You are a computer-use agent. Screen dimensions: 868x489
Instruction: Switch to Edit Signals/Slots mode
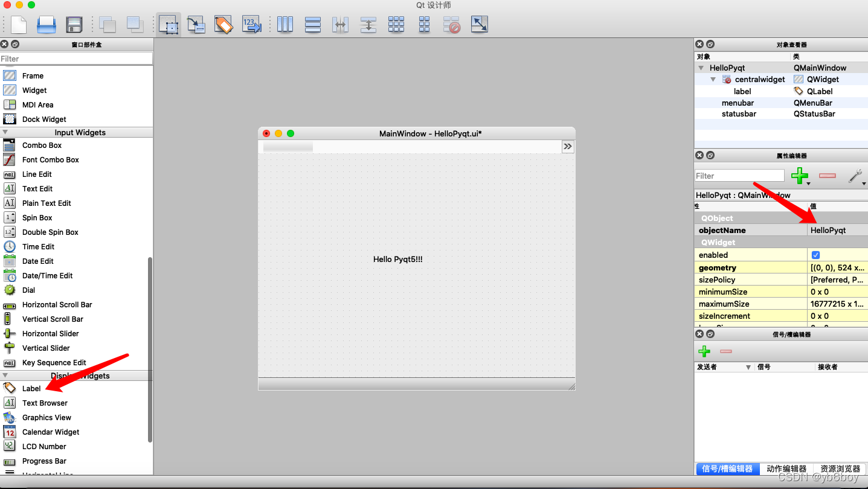[196, 24]
